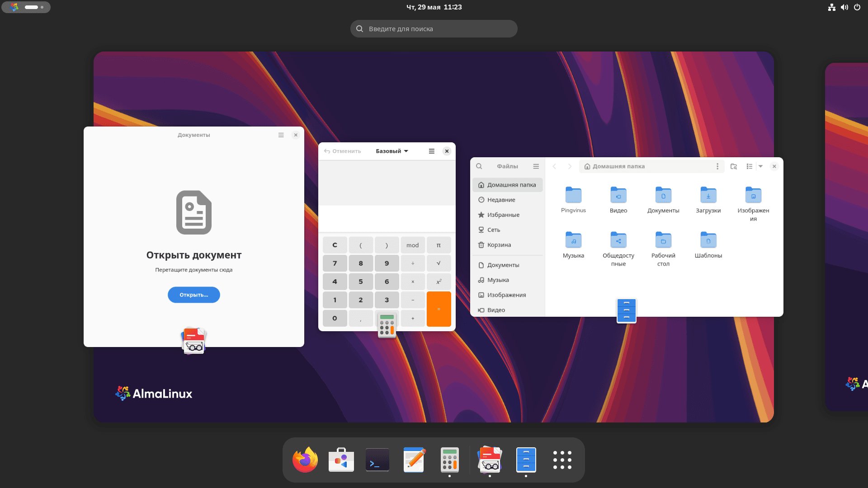Go back in Files navigation
Image resolution: width=868 pixels, height=488 pixels.
(x=554, y=166)
